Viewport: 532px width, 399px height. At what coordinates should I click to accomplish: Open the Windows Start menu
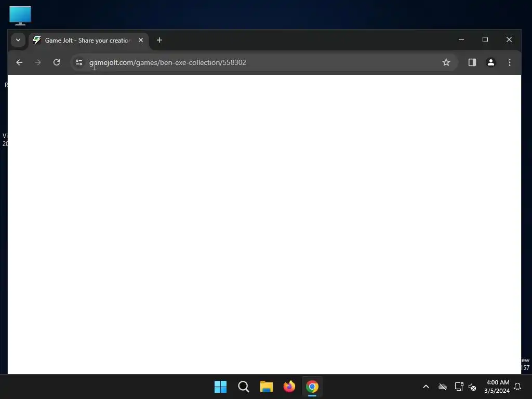[220, 387]
